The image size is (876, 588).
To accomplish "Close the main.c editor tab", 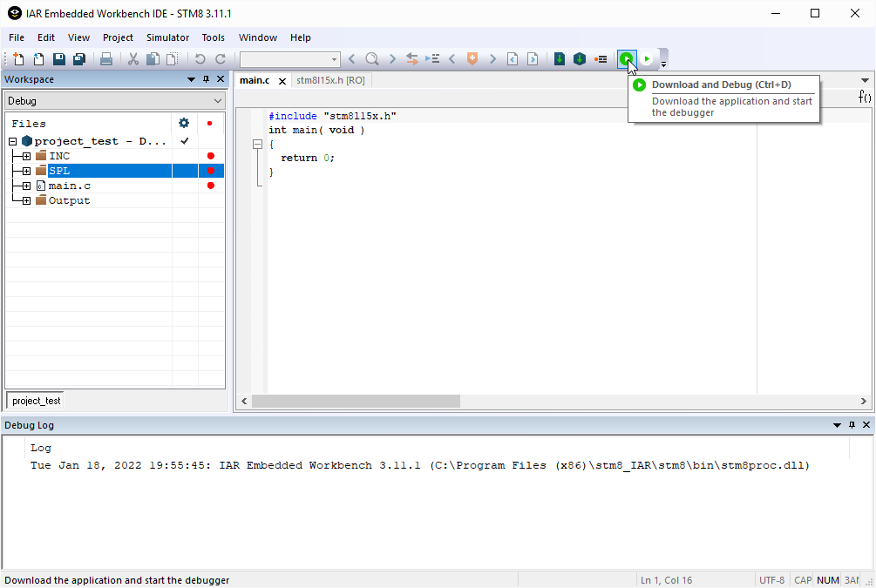I will pos(282,81).
